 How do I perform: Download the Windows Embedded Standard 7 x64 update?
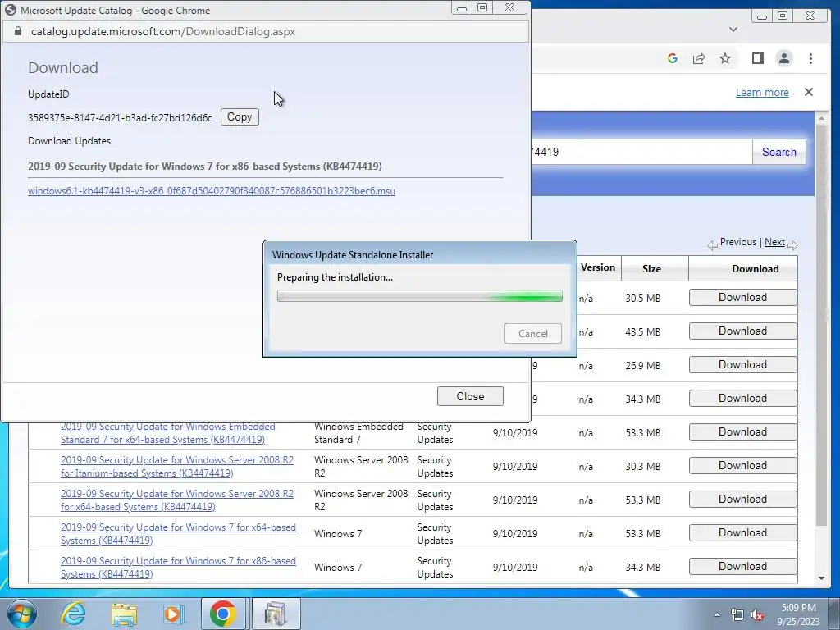tap(742, 431)
